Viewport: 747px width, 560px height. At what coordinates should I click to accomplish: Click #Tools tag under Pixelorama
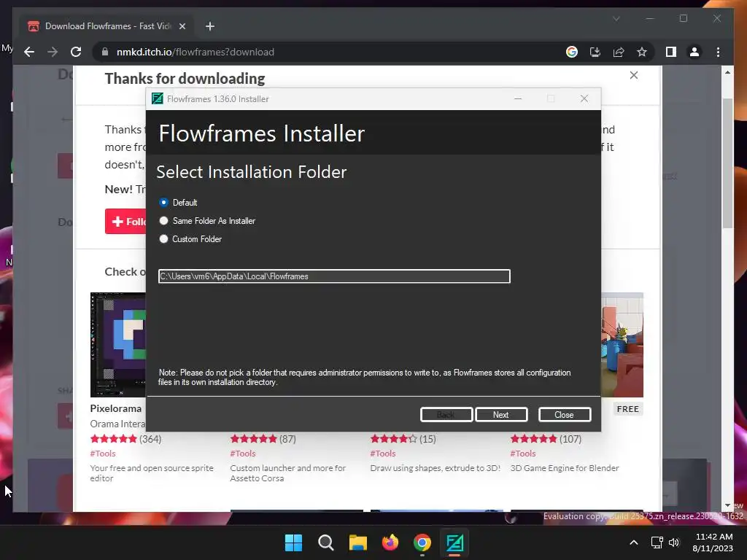tap(103, 454)
